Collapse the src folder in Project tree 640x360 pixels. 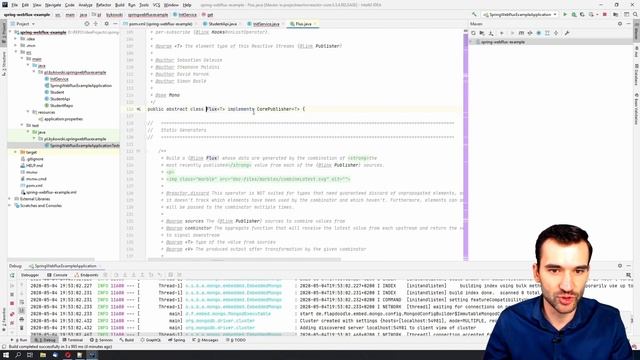coord(16,52)
